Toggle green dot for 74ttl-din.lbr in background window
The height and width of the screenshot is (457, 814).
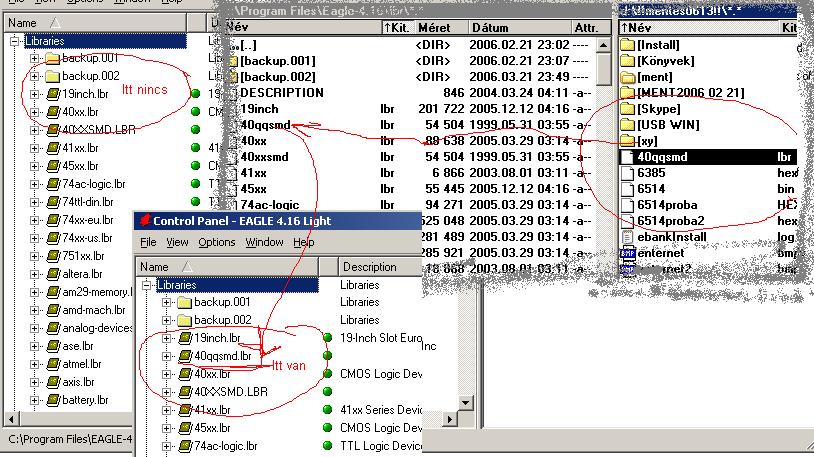point(196,201)
